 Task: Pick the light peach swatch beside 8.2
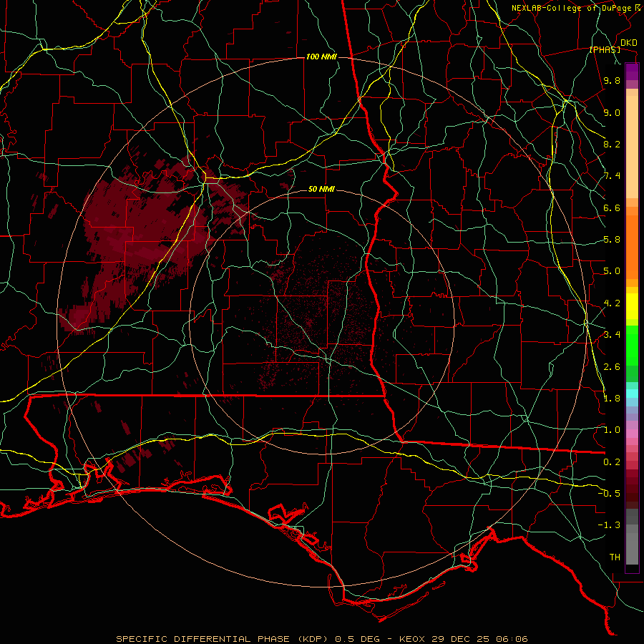[632, 147]
